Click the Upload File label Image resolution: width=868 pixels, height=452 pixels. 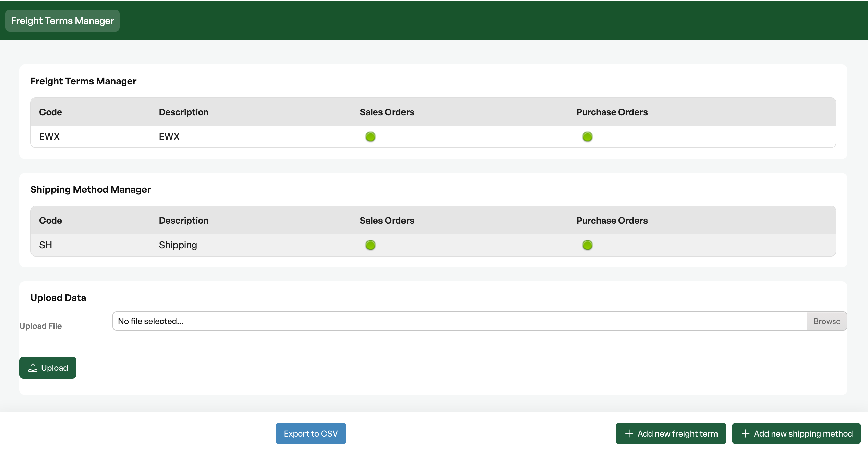pos(40,326)
